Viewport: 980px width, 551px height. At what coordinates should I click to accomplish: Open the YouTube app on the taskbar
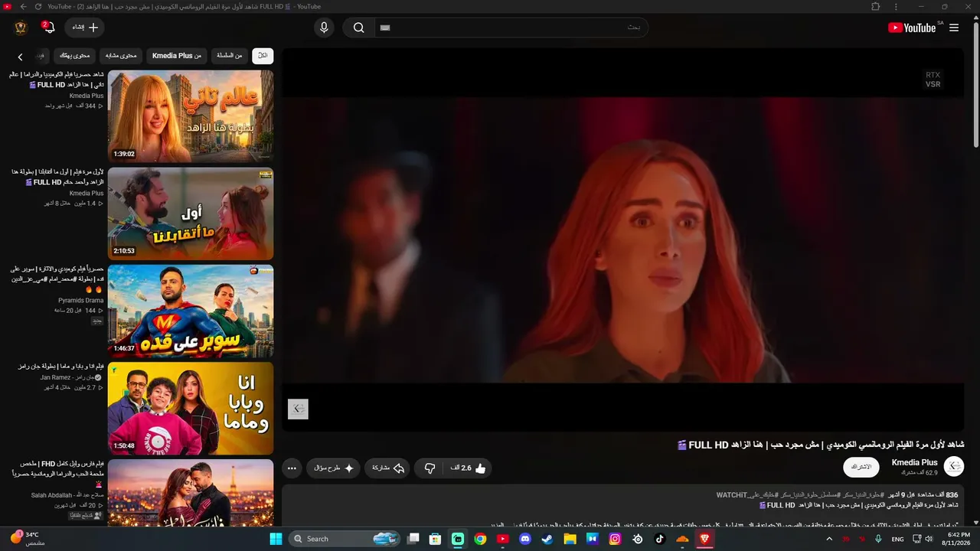502,539
